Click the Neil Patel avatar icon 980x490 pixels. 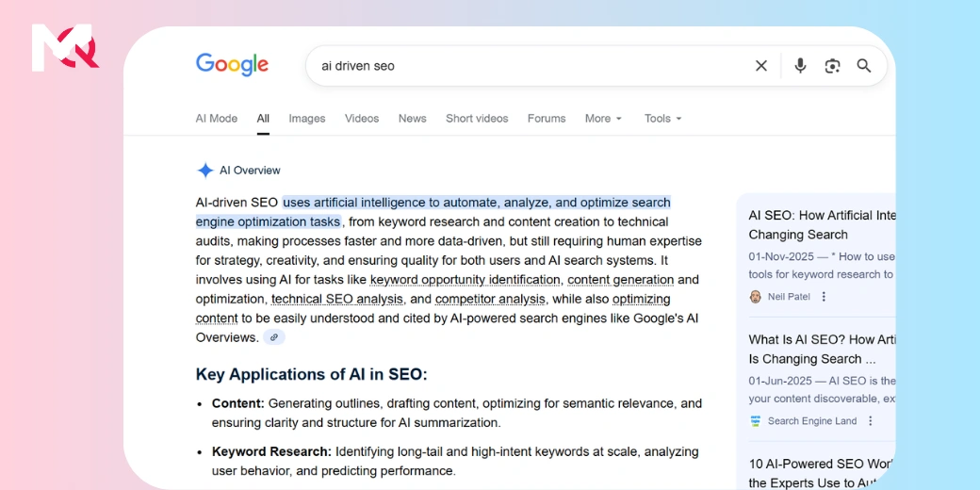[755, 296]
